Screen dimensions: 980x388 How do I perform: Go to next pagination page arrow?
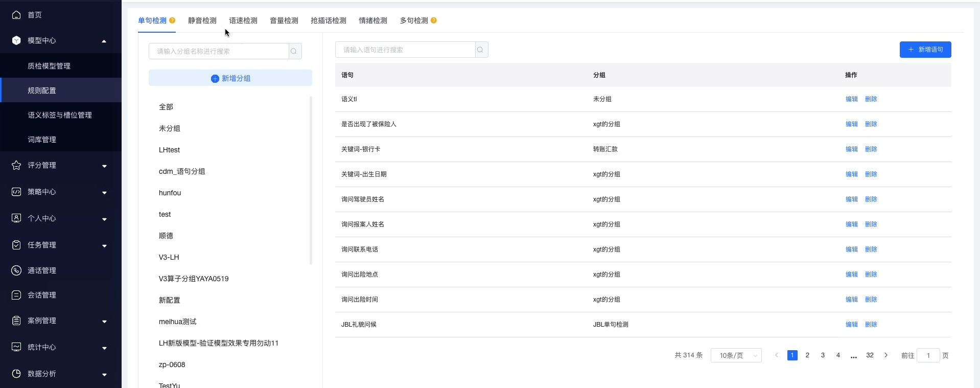pos(886,355)
